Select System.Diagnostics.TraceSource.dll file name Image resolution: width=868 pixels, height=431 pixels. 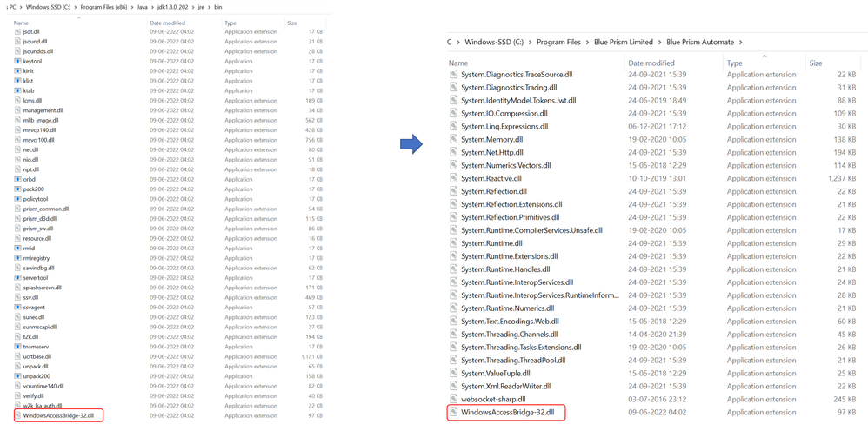pyautogui.click(x=518, y=75)
